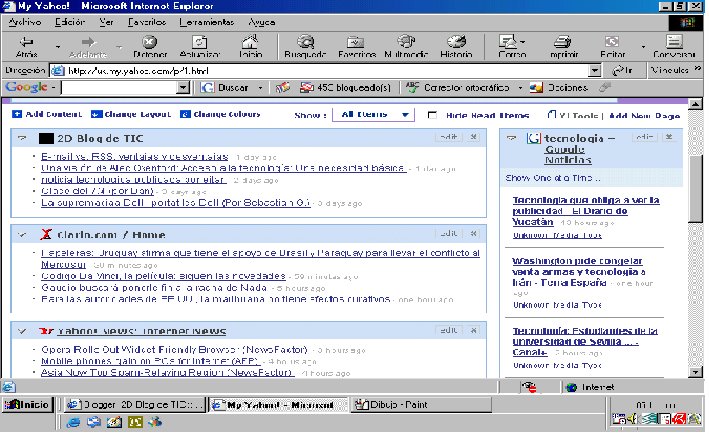Open E-mail vs. RSS article link
Viewport: 709px width, 434px height.
134,156
